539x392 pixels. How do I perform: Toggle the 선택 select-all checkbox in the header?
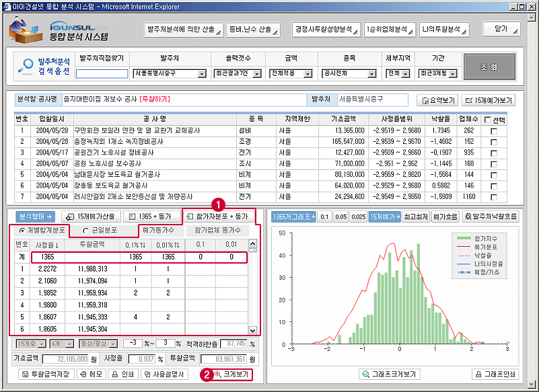[x=487, y=120]
